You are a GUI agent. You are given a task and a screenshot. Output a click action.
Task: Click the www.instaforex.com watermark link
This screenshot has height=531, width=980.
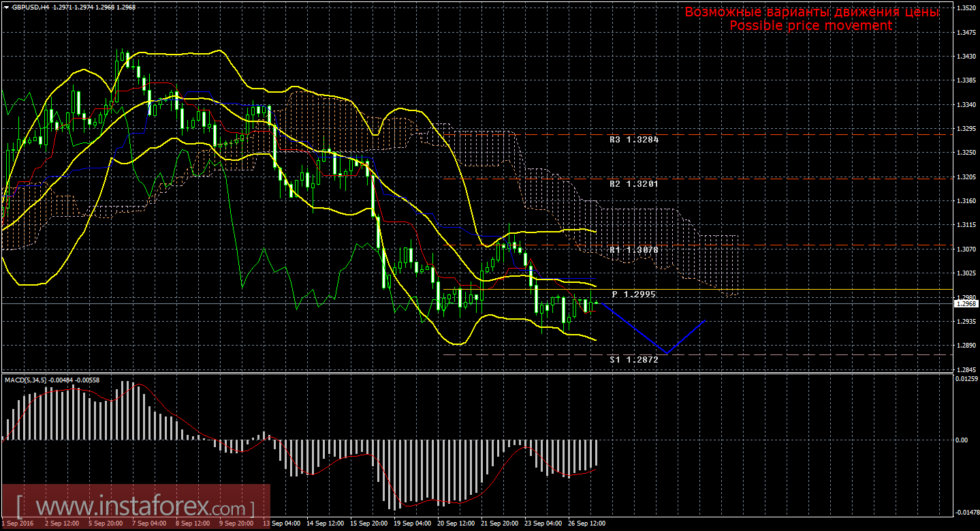point(136,508)
